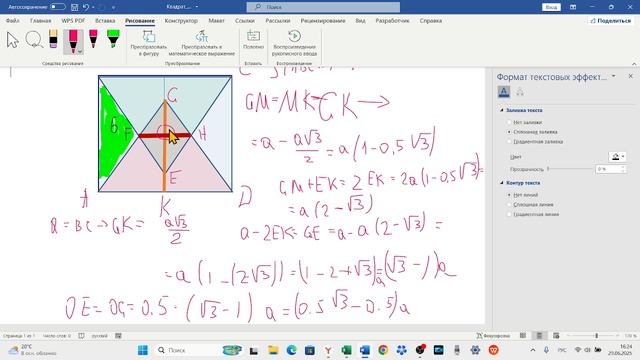
Task: Select 'Нет заливки' (No fill) radio
Action: click(509, 122)
